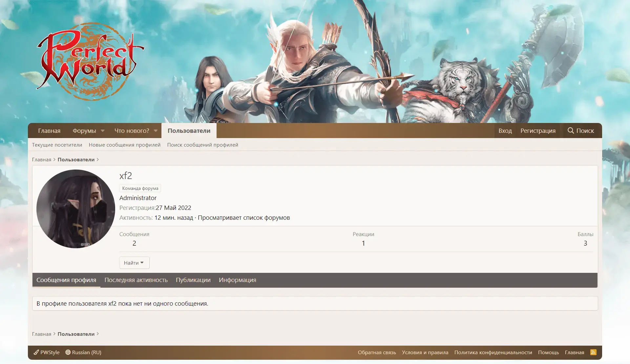Screen dimensions: 630x364
Task: Click the empty profile messages notice
Action: [x=315, y=303]
